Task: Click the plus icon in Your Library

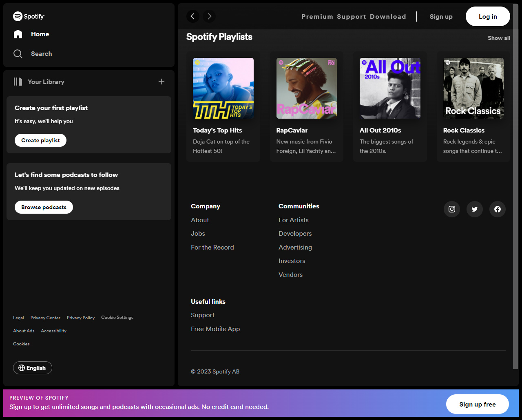Action: pyautogui.click(x=161, y=82)
